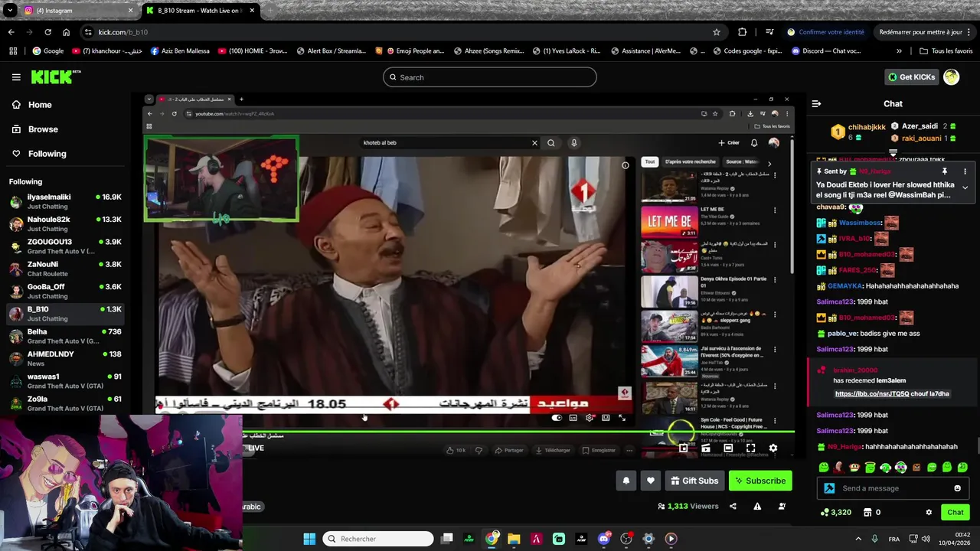980x551 pixels.
Task: Open the Following page in sidebar
Action: click(x=47, y=154)
